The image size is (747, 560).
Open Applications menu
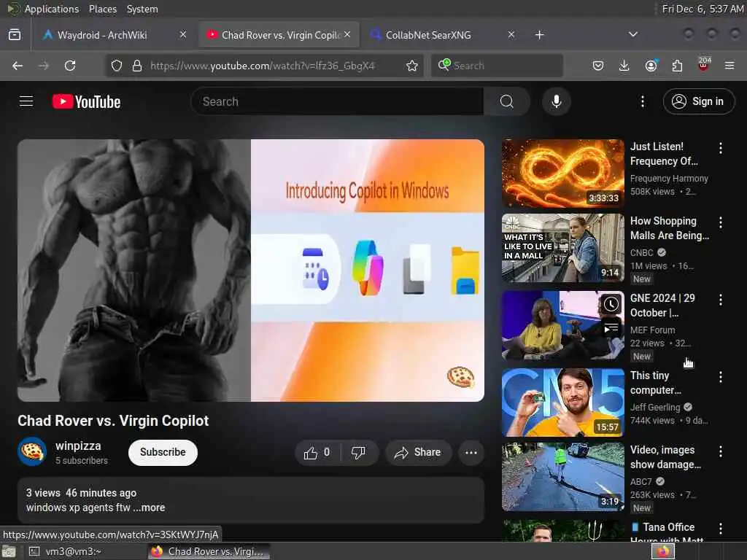[52, 9]
